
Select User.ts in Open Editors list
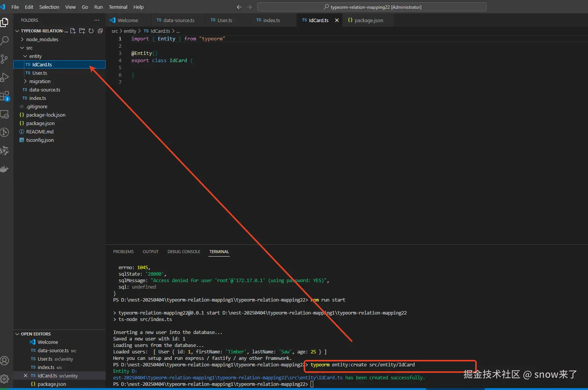tap(59, 359)
